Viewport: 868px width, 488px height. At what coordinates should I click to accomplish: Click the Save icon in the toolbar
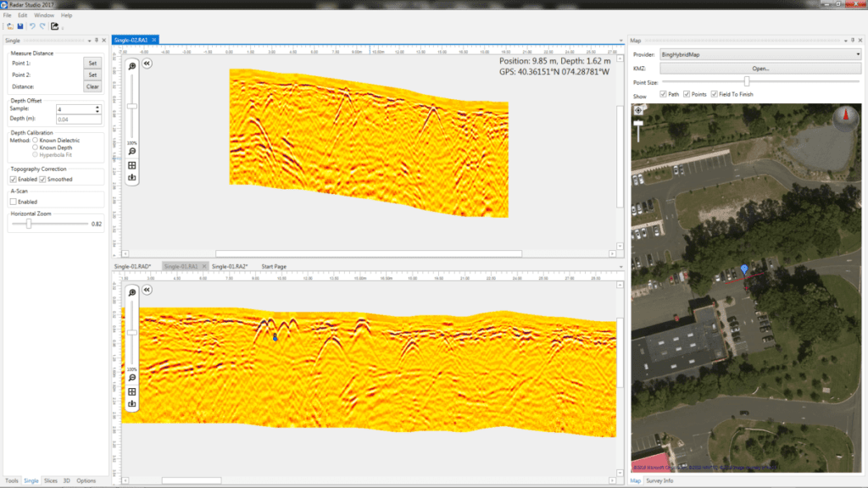point(19,26)
